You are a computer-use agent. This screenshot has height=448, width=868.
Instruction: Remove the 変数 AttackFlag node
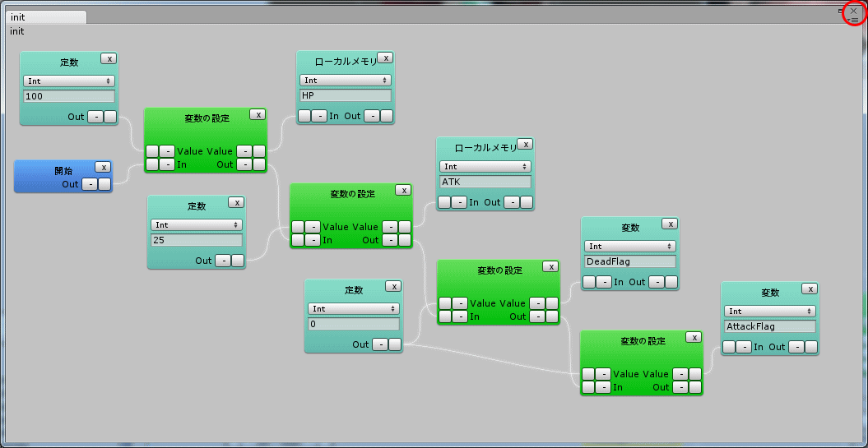click(810, 289)
